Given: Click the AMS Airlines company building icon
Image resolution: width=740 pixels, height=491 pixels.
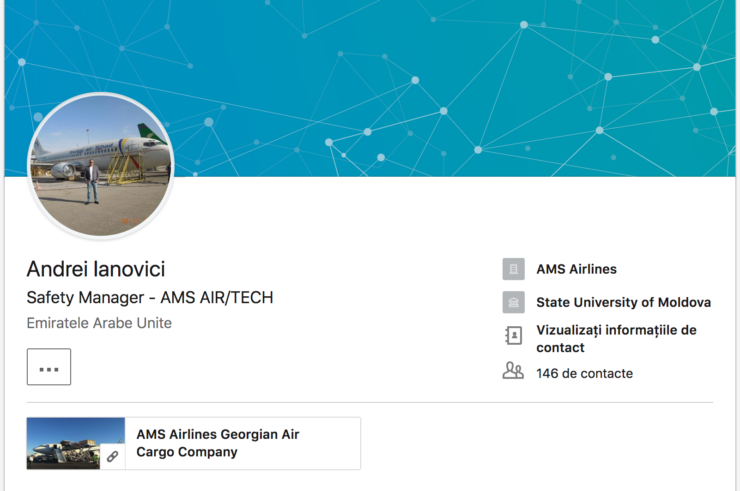Looking at the screenshot, I should tap(513, 269).
